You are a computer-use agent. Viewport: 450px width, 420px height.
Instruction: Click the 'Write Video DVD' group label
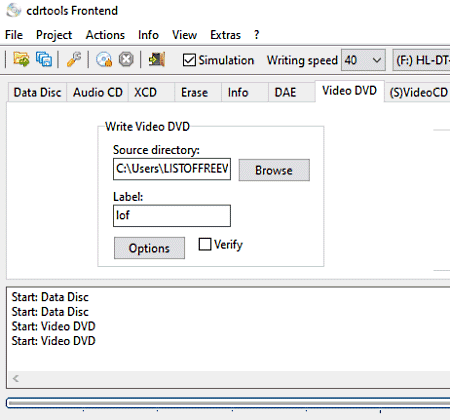point(147,127)
